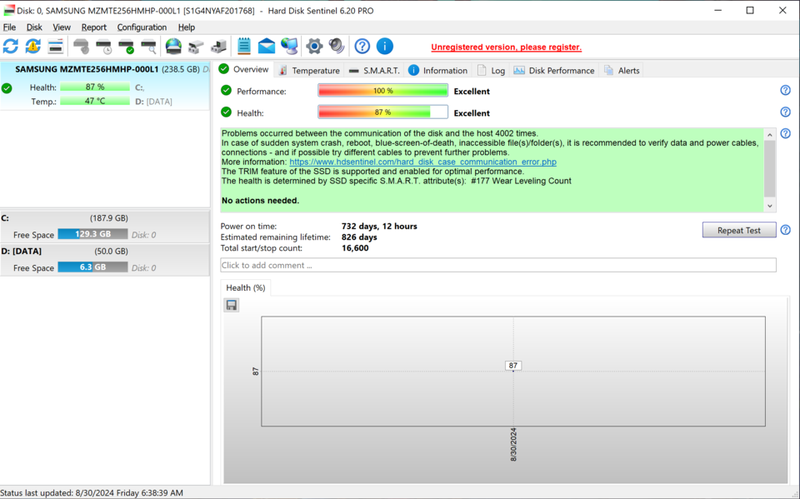Switch to the Temperature tab
This screenshot has width=800, height=499.
[x=309, y=70]
